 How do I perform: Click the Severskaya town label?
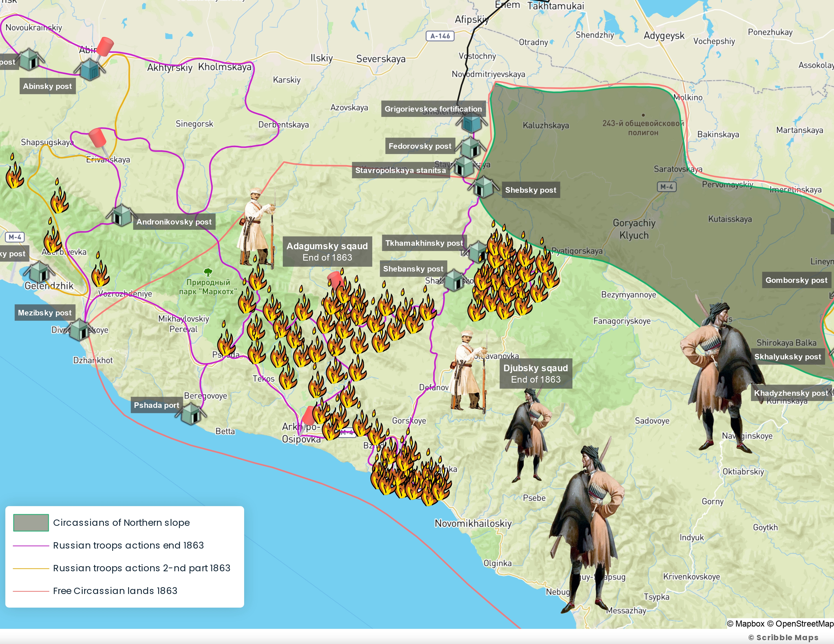(381, 59)
